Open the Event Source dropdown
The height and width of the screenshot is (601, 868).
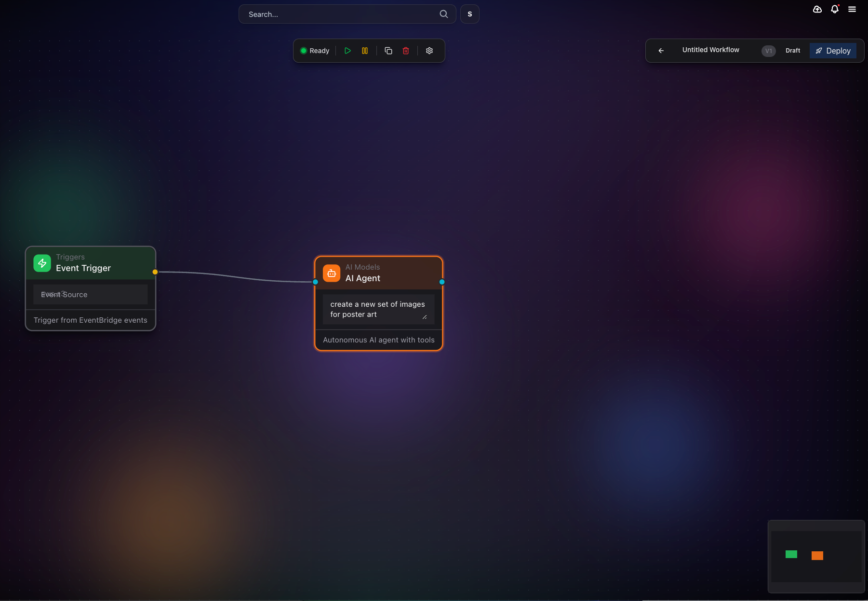pos(90,294)
